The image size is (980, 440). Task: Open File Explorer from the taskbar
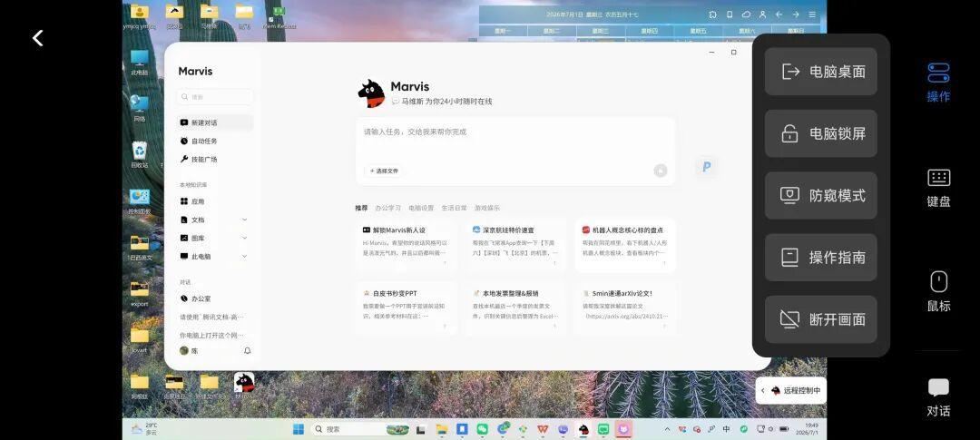tap(442, 429)
